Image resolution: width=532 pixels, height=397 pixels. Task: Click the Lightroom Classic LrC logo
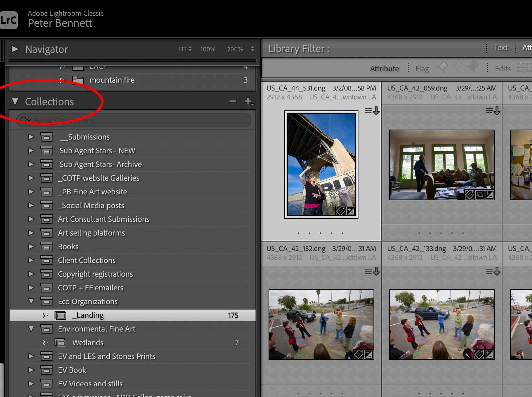click(x=9, y=20)
